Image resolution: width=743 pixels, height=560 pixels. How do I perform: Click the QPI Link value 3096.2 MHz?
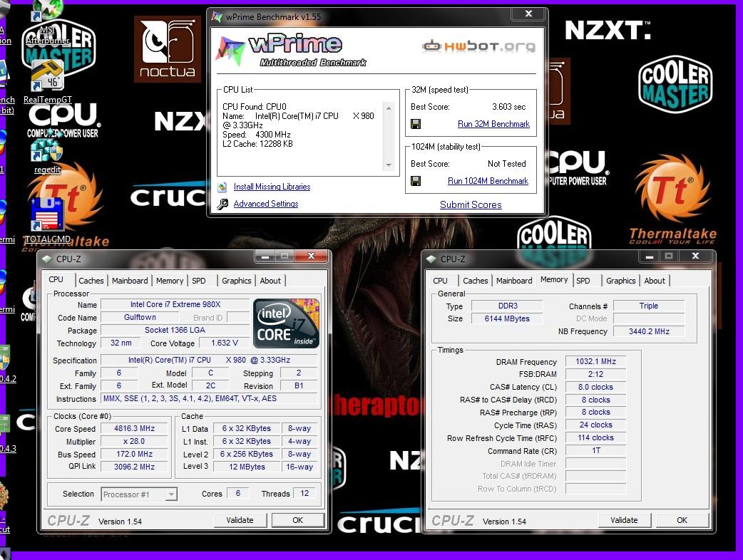[135, 467]
